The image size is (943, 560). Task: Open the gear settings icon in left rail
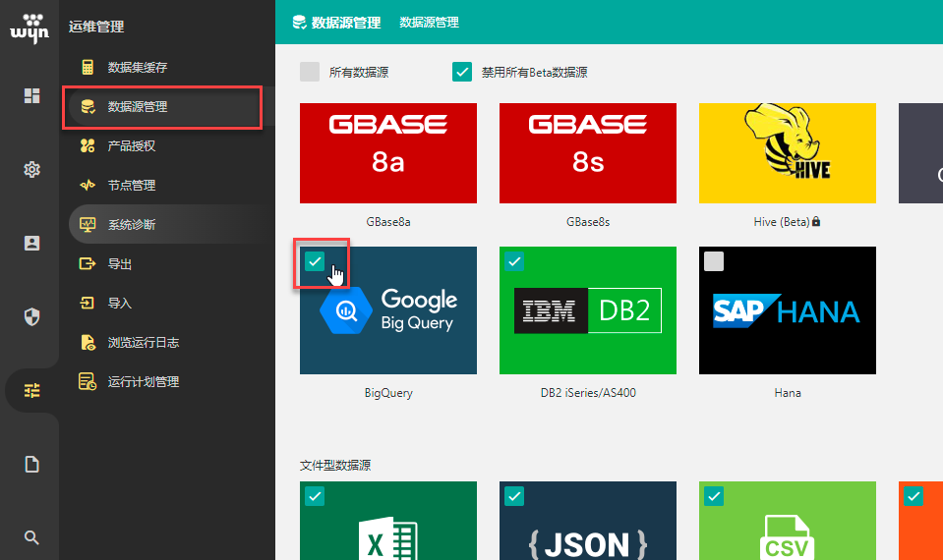(x=31, y=169)
